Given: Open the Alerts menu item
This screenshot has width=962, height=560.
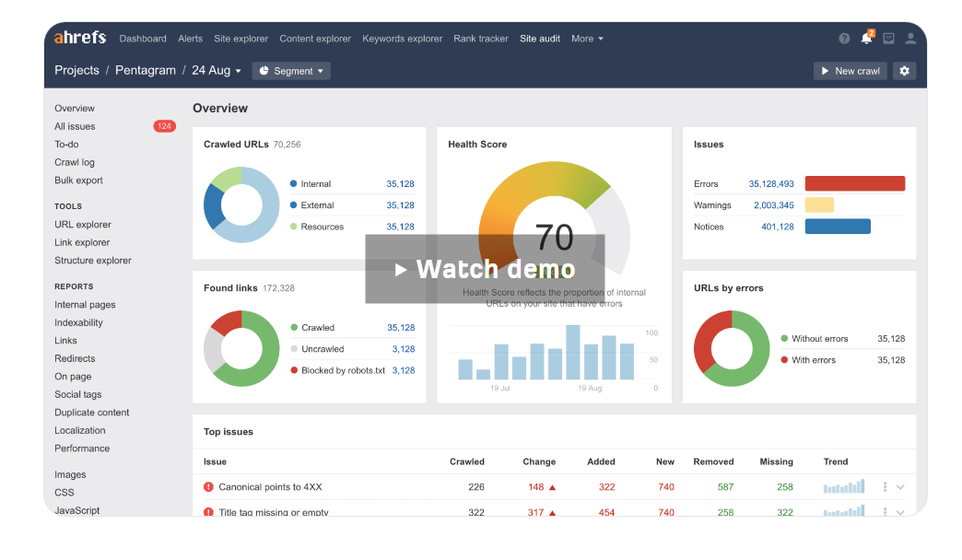Looking at the screenshot, I should [190, 39].
